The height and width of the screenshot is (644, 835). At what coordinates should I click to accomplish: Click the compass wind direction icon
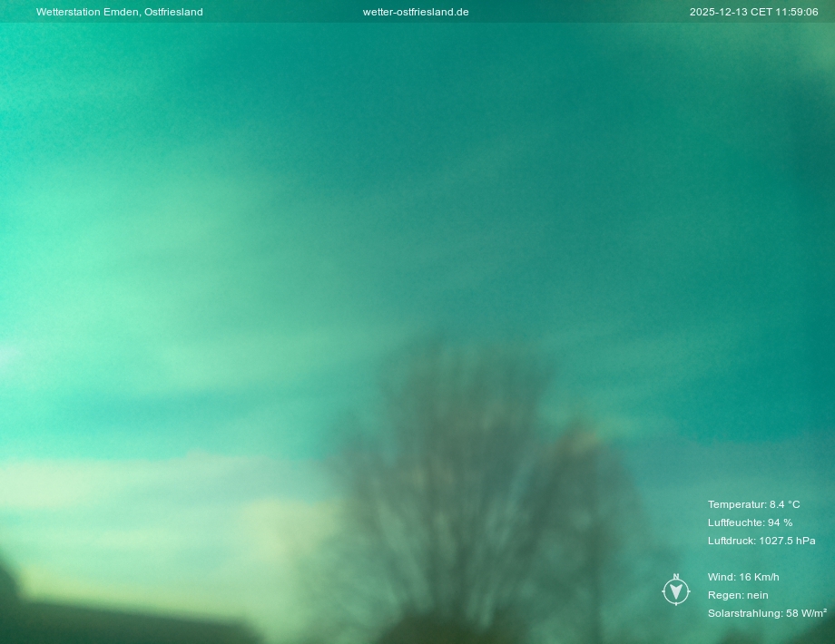(676, 592)
